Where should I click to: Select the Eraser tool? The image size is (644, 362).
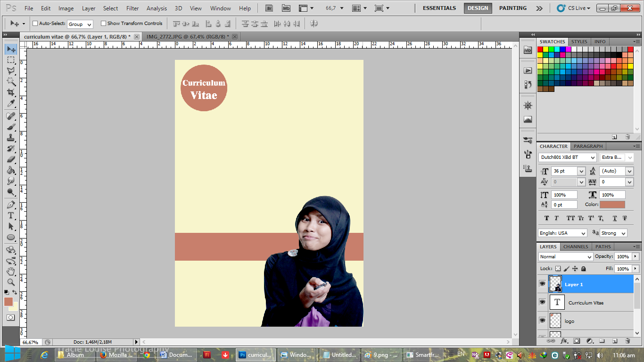tap(11, 159)
